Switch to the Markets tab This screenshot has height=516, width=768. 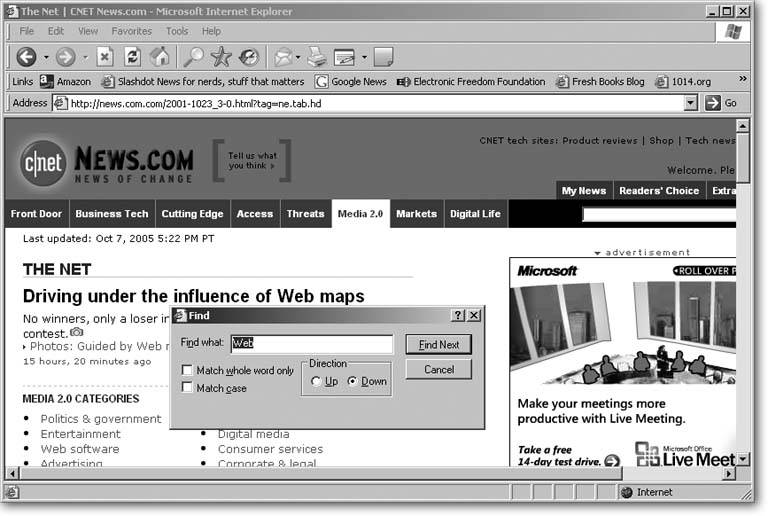point(416,214)
